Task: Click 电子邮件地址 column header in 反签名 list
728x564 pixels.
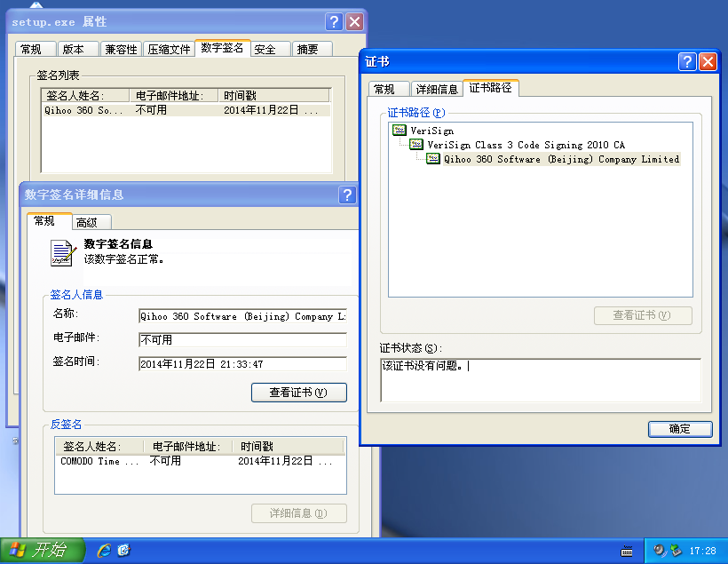Action: click(x=187, y=447)
